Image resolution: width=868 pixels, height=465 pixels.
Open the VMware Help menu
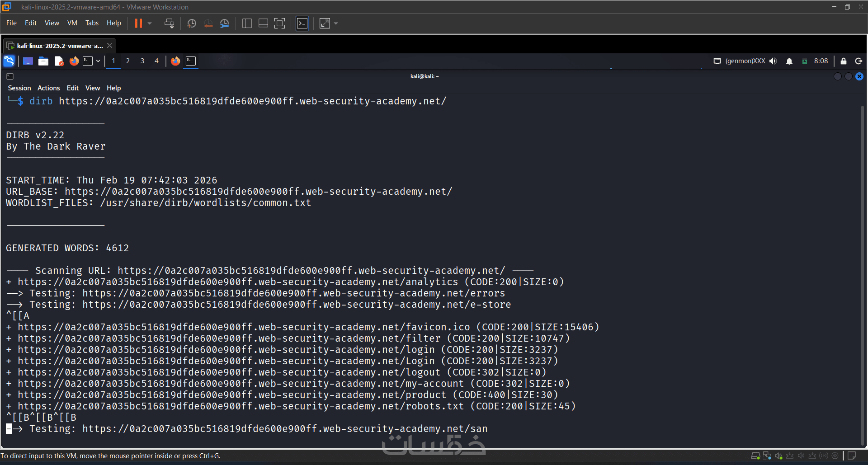click(114, 23)
